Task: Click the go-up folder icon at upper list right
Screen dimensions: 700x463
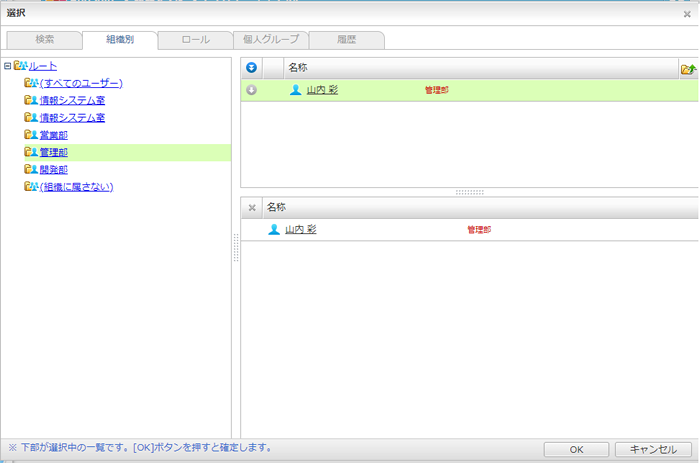Action: coord(688,68)
